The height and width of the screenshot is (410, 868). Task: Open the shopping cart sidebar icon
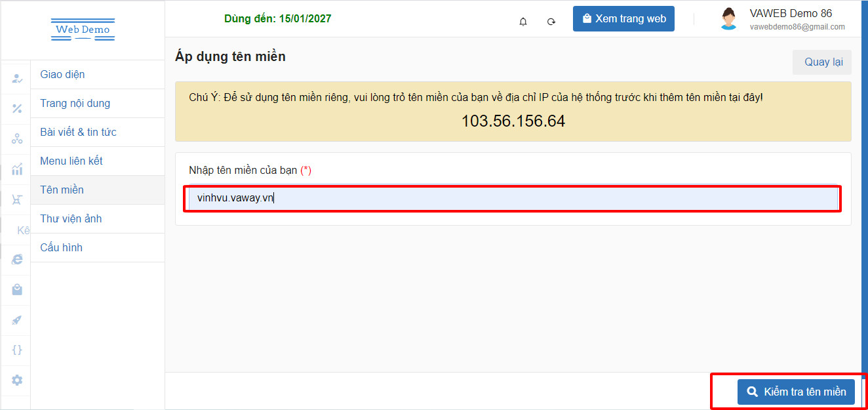coord(17,200)
